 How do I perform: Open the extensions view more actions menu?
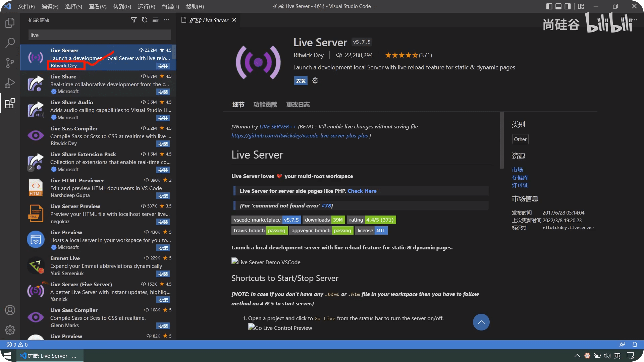(166, 20)
